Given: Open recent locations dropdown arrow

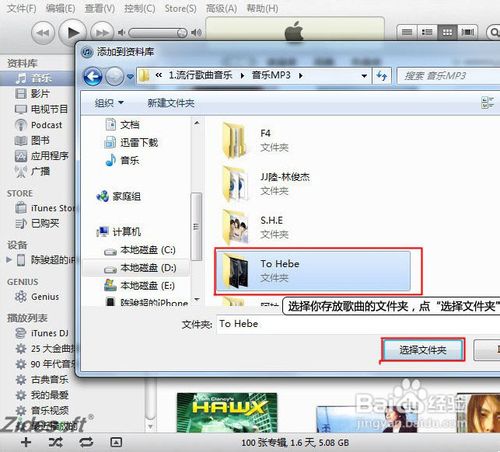Looking at the screenshot, I should coord(130,77).
